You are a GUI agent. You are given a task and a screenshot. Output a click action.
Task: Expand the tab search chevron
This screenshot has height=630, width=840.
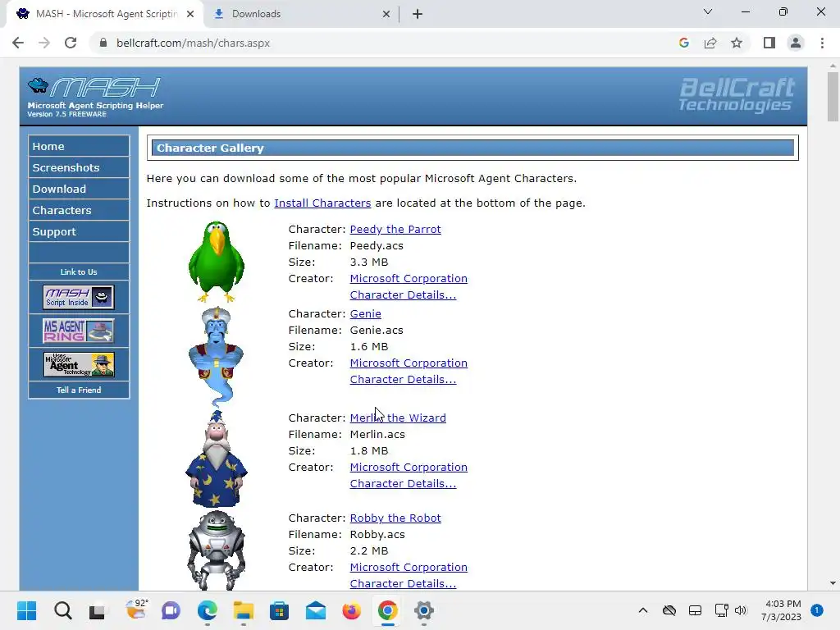pyautogui.click(x=708, y=11)
